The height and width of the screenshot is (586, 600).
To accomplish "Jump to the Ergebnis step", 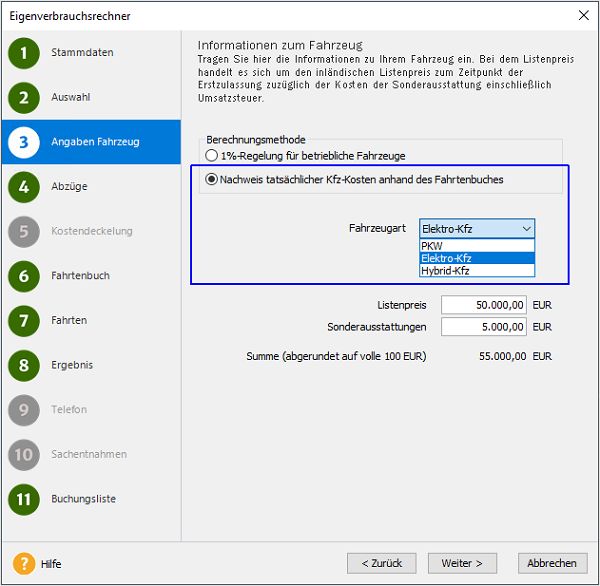I will (72, 365).
